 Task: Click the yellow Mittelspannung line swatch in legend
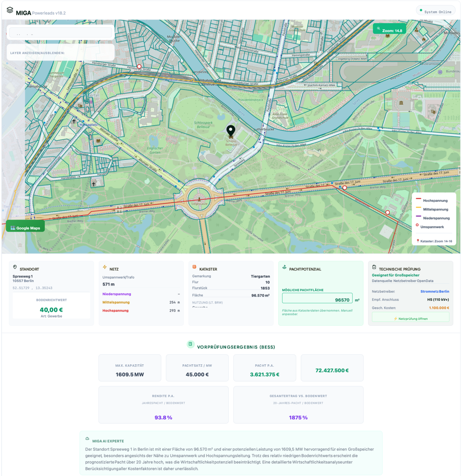(x=418, y=207)
